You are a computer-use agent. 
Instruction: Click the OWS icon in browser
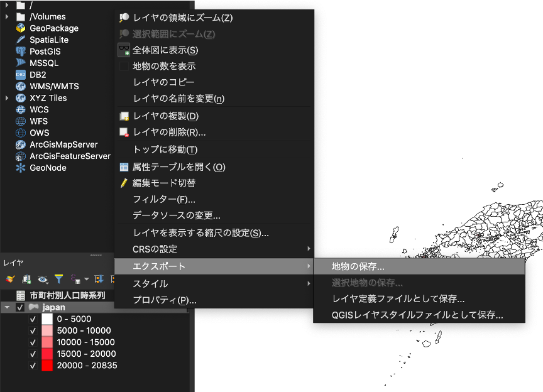21,133
